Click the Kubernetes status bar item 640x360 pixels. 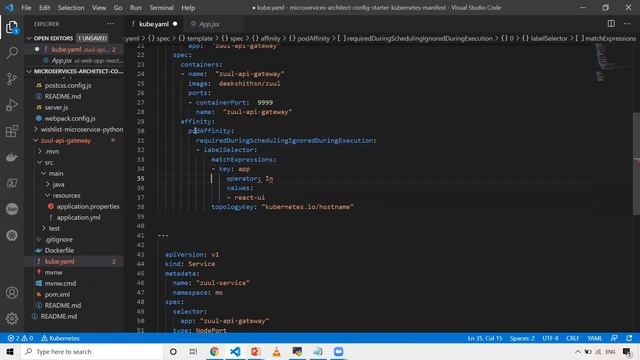60,338
